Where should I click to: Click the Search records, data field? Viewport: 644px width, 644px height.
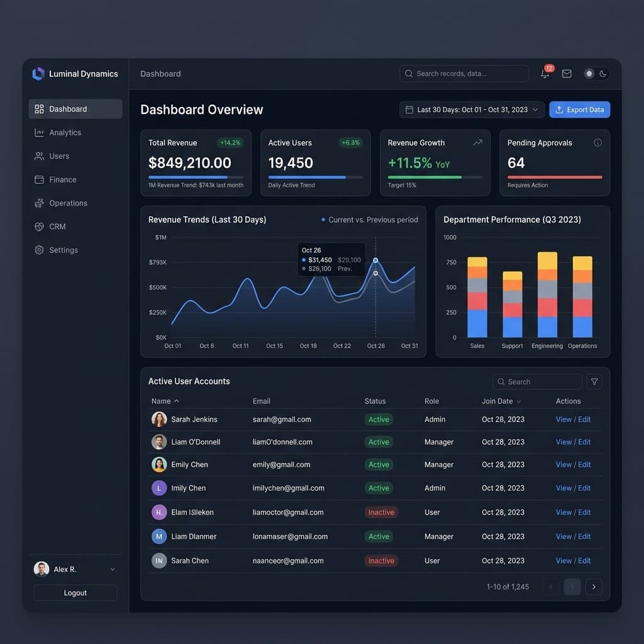click(x=464, y=74)
